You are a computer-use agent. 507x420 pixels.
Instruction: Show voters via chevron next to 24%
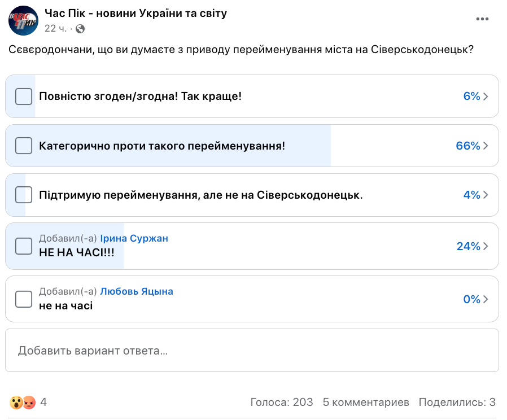(486, 246)
